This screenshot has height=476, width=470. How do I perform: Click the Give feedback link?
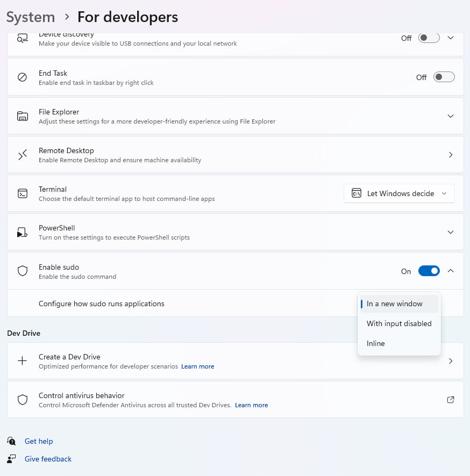[48, 458]
